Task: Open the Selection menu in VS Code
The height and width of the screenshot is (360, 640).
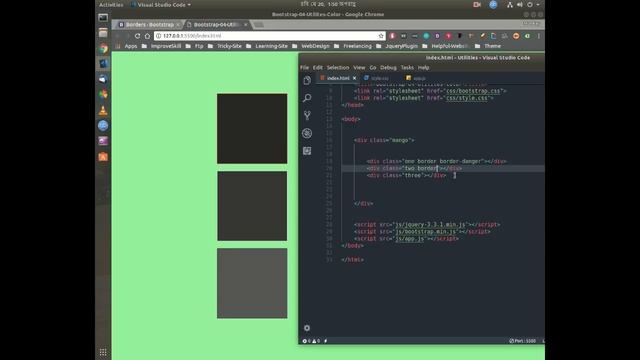Action: click(338, 67)
